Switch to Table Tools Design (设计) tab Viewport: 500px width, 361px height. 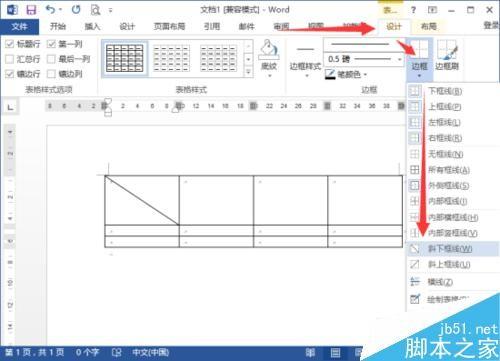click(394, 26)
